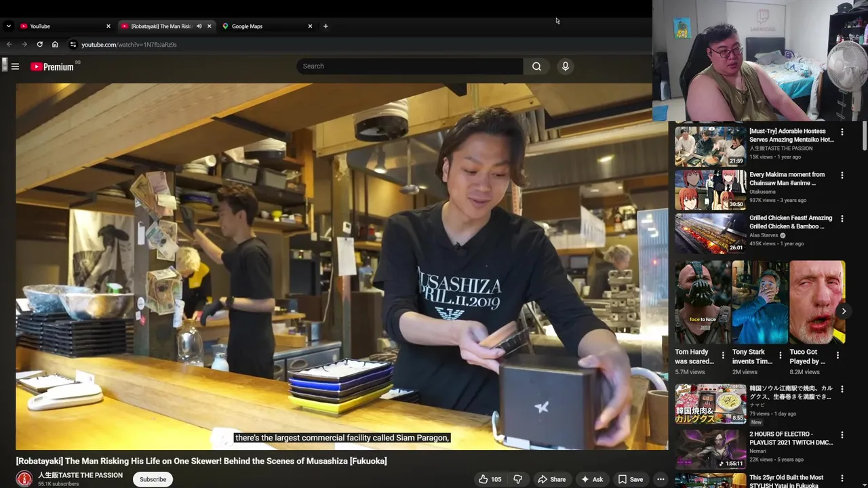Open more actions ellipsis under video
868x488 pixels.
[660, 479]
